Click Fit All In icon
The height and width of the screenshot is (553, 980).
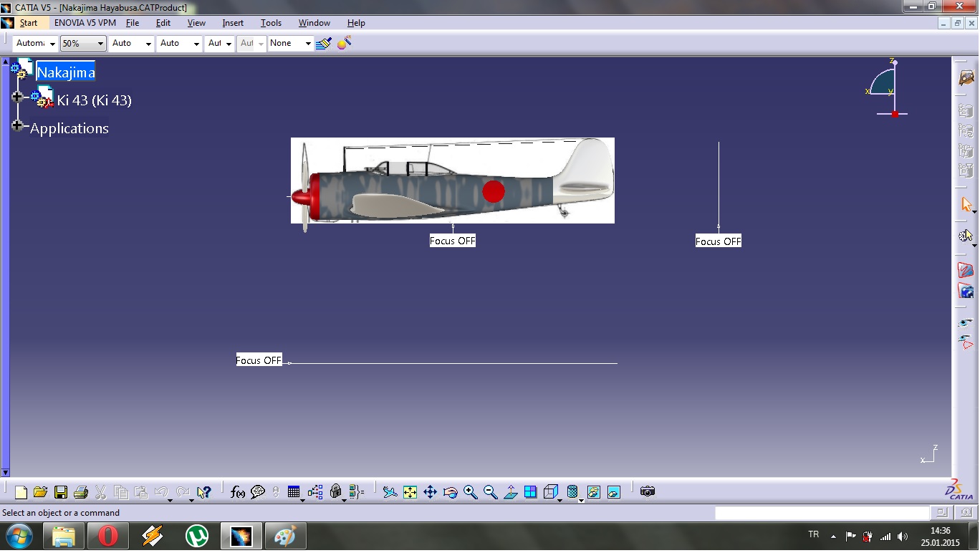410,492
